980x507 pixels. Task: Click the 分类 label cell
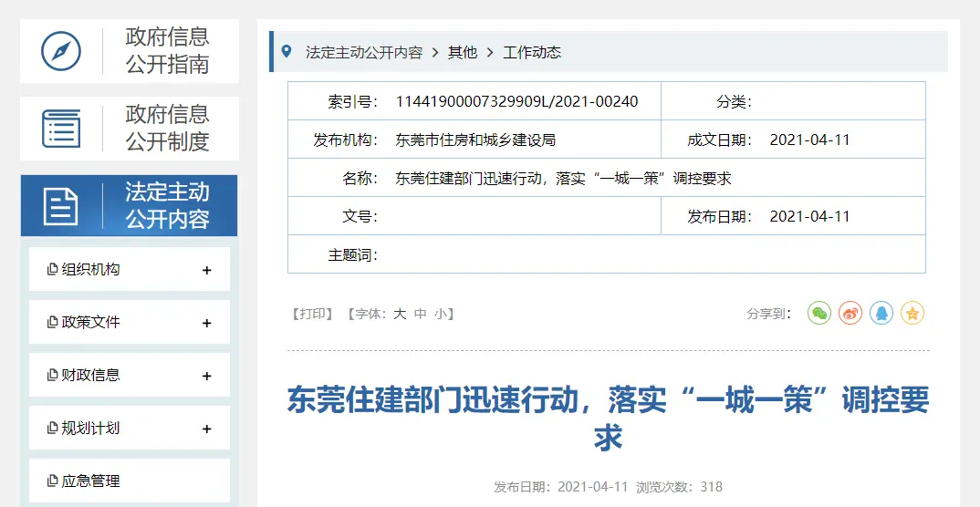[x=735, y=101]
